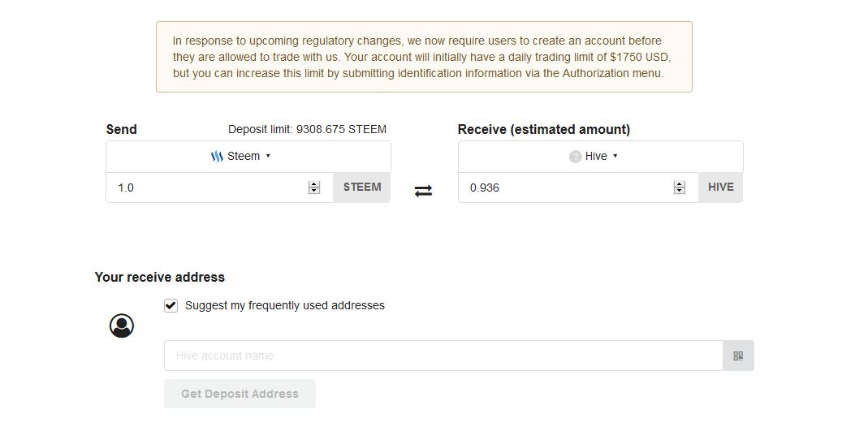The image size is (868, 427).
Task: Click the question mark icon beside Hive
Action: (575, 157)
